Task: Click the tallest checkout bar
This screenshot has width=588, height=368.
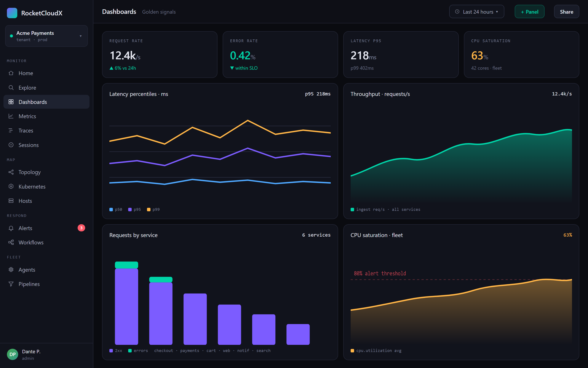Action: (126, 307)
